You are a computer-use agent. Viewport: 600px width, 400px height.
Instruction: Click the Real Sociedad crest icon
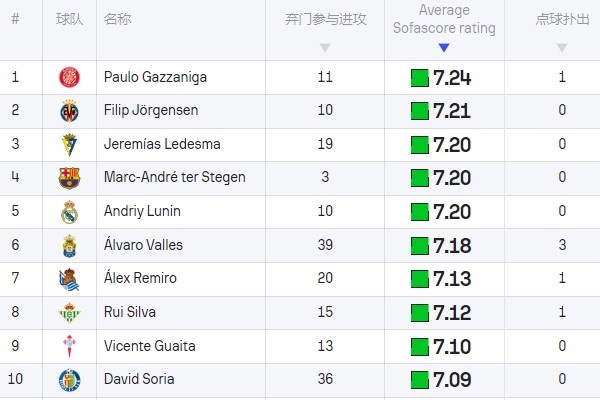tap(69, 279)
